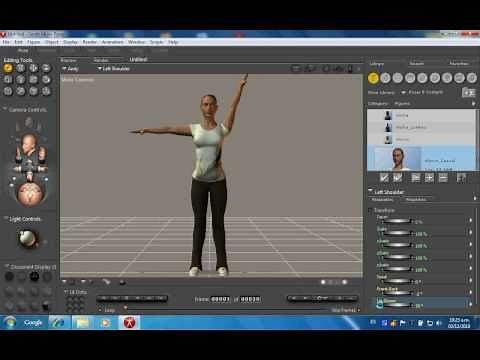Click the current Frame number field
Image resolution: width=480 pixels, height=360 pixels.
click(x=221, y=299)
